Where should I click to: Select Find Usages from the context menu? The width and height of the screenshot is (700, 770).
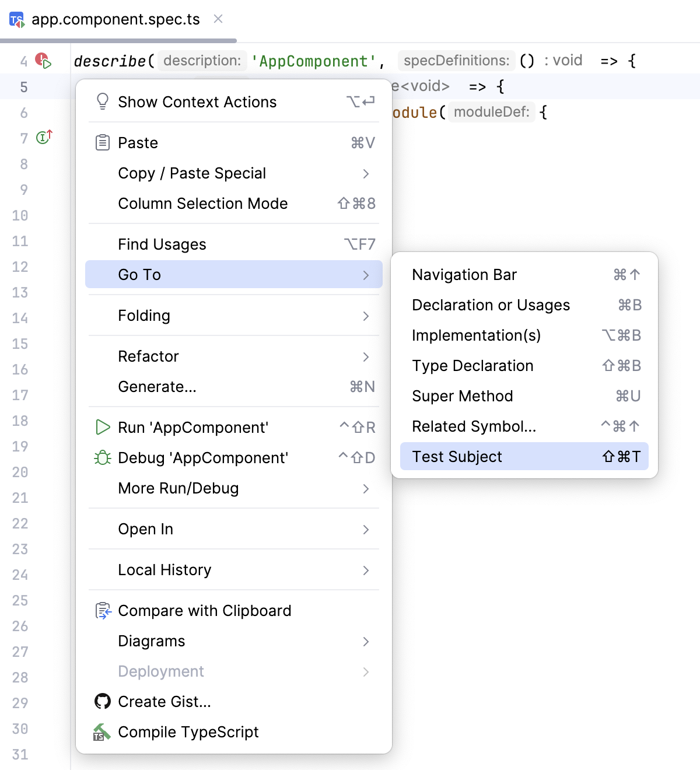tap(162, 244)
